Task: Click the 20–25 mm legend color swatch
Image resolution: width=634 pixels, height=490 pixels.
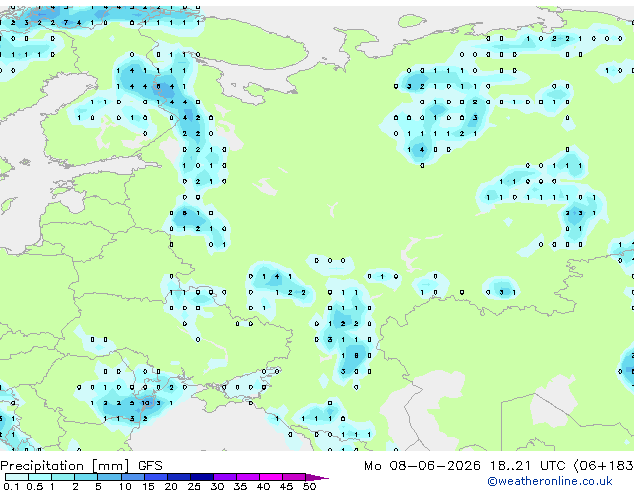Action: point(178,477)
